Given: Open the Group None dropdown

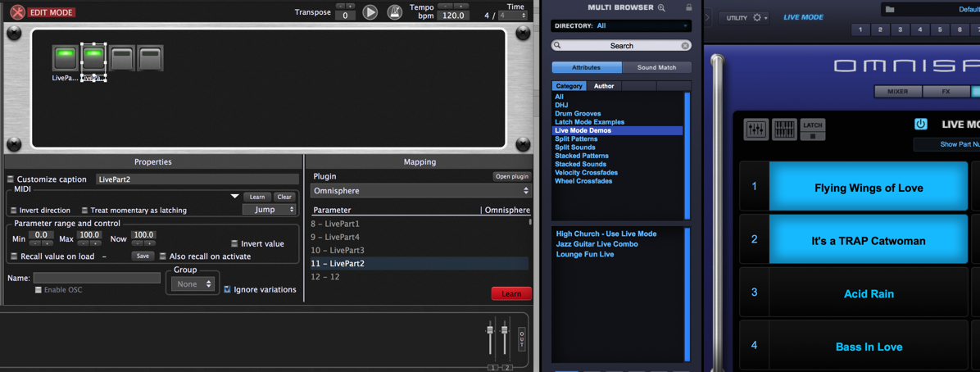Looking at the screenshot, I should click(193, 284).
